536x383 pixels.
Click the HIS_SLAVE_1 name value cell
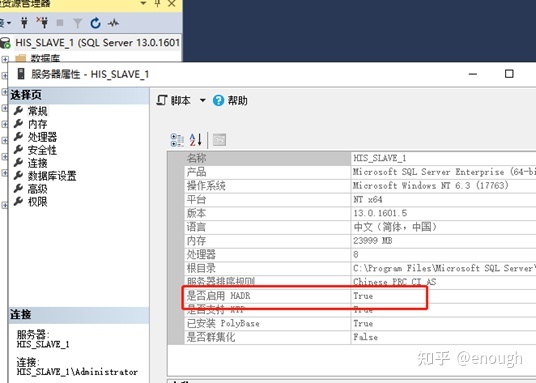tap(443, 158)
